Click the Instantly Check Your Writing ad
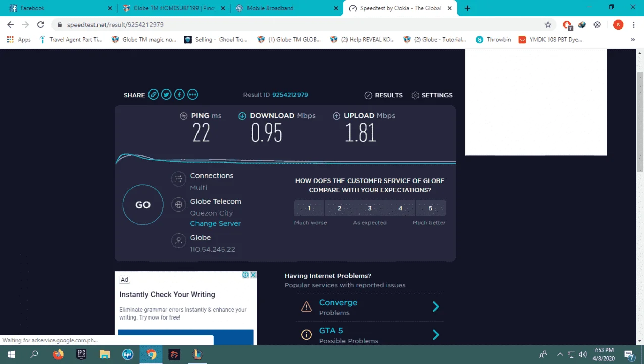 pos(167,294)
